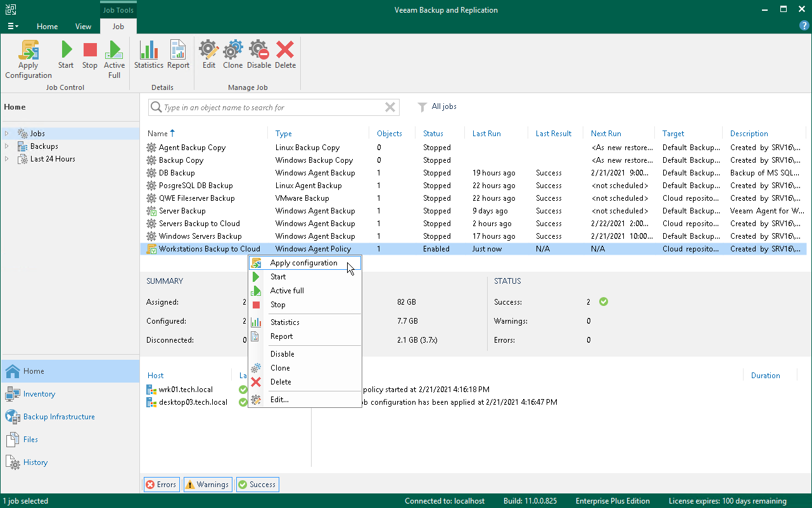The image size is (812, 508).
Task: Expand the Backups tree node
Action: pyautogui.click(x=7, y=146)
